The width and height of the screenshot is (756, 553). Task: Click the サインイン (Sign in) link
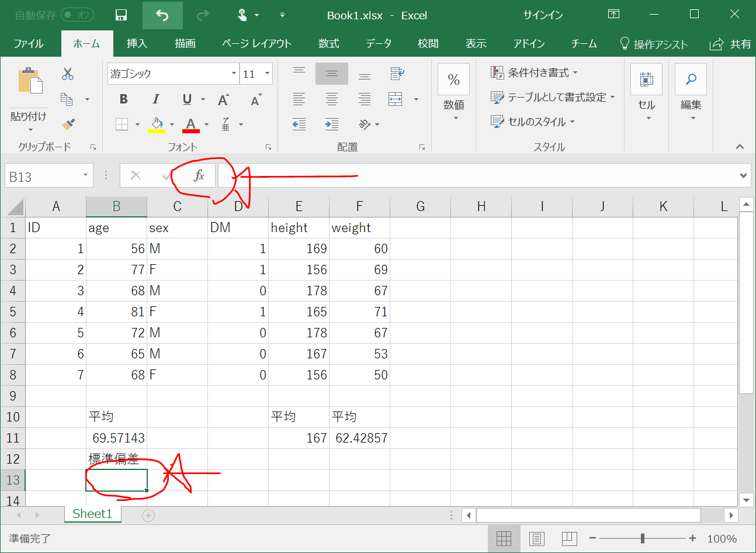[543, 15]
